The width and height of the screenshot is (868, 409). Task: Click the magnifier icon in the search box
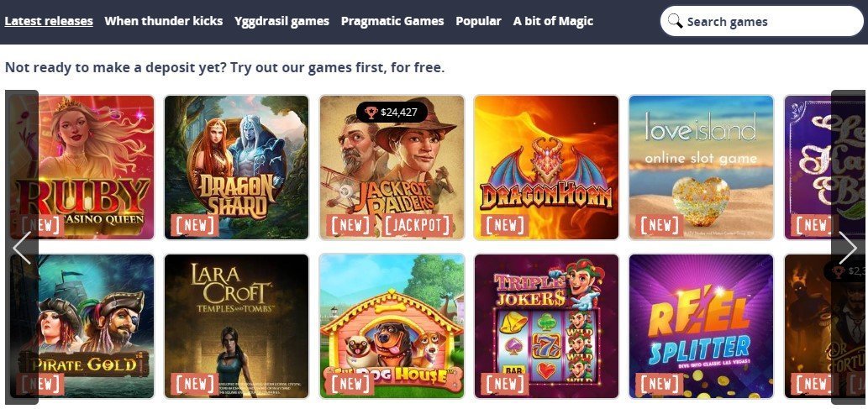[x=675, y=22]
